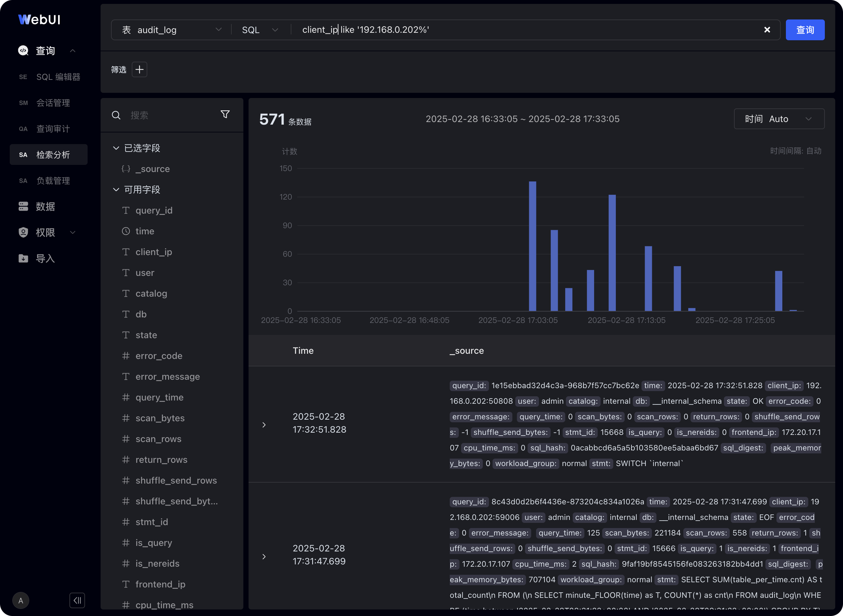Screen dimensions: 843x616
Task: Click the number icon beside is_nereids
Action: pyautogui.click(x=126, y=563)
